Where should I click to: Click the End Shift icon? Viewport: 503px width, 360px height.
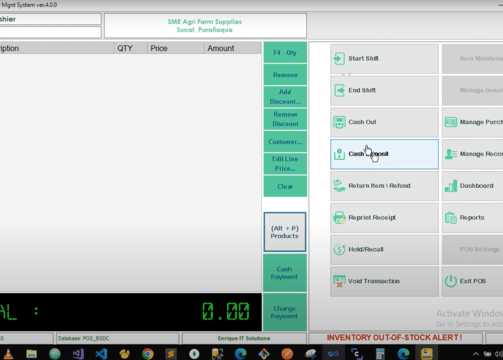[x=339, y=90]
